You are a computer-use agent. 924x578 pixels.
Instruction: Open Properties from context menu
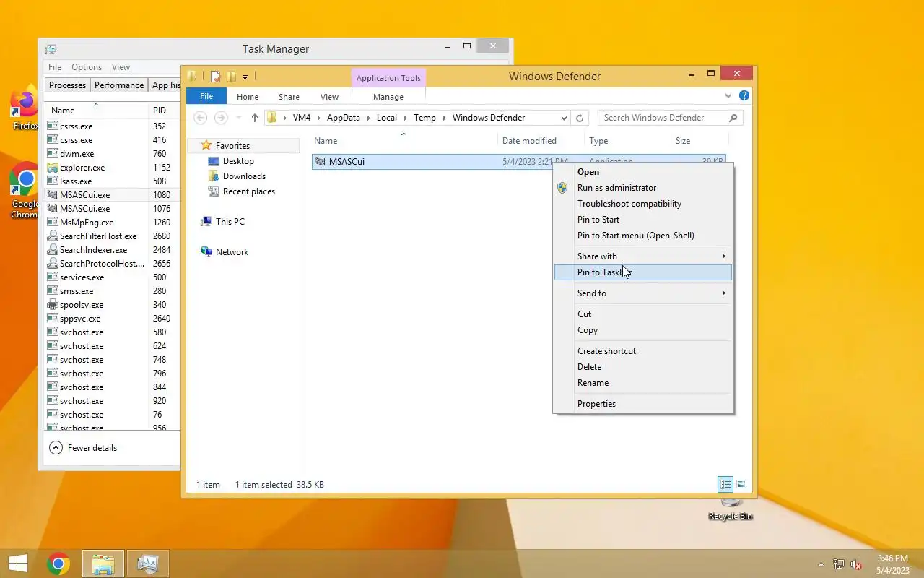(642, 403)
